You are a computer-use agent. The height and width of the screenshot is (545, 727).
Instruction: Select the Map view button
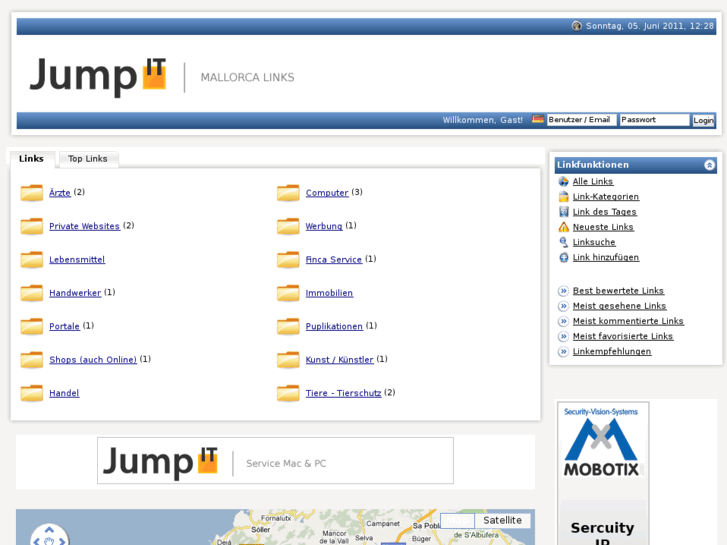(457, 520)
